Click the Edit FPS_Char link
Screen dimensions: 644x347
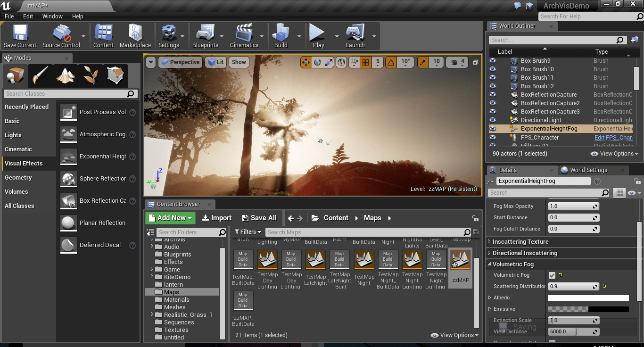point(613,137)
